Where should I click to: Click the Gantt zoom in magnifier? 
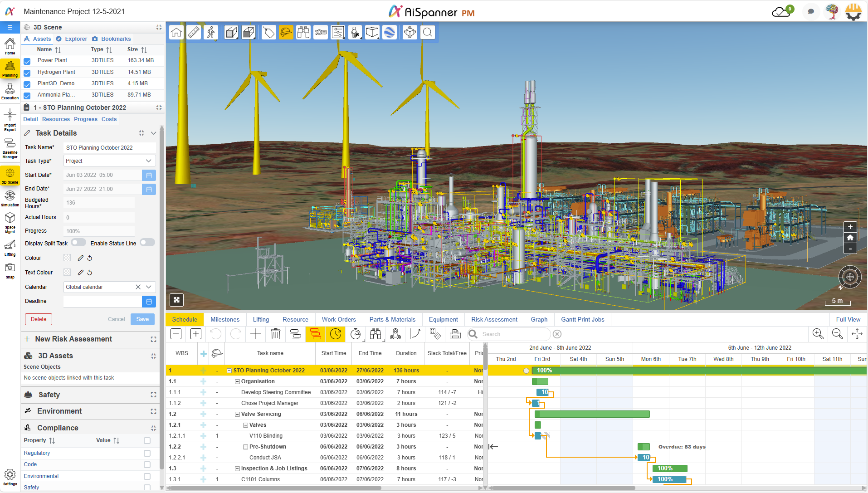tap(818, 334)
